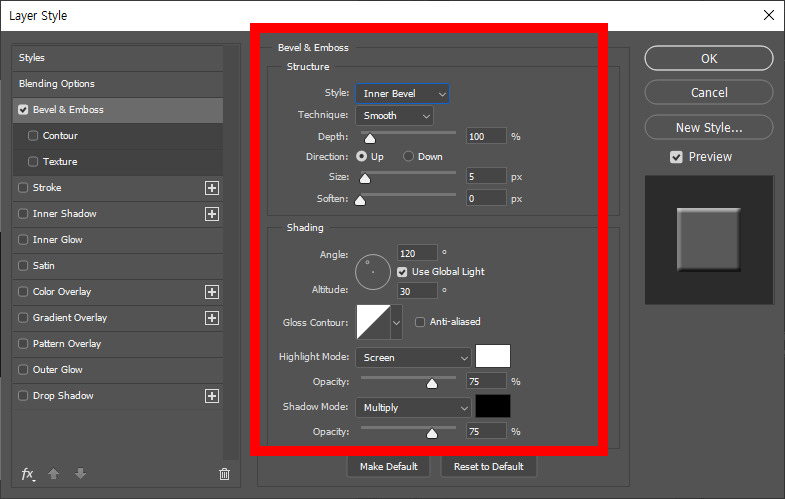Enable the Inner Shadow checkbox

pos(23,214)
